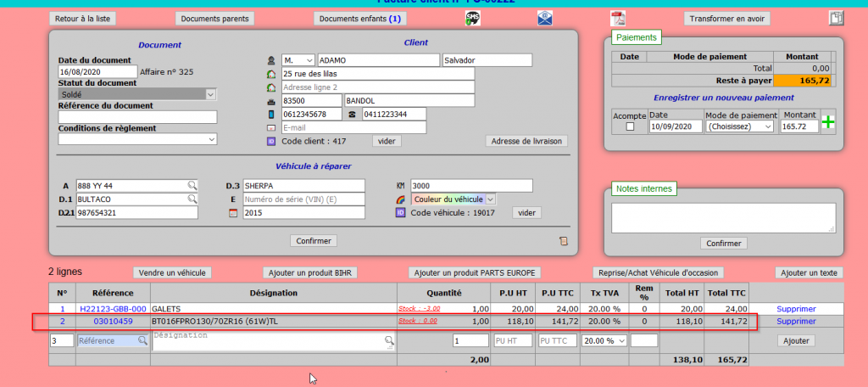The height and width of the screenshot is (387, 868).
Task: Click scroll note icon under vehicle section
Action: pyautogui.click(x=564, y=241)
